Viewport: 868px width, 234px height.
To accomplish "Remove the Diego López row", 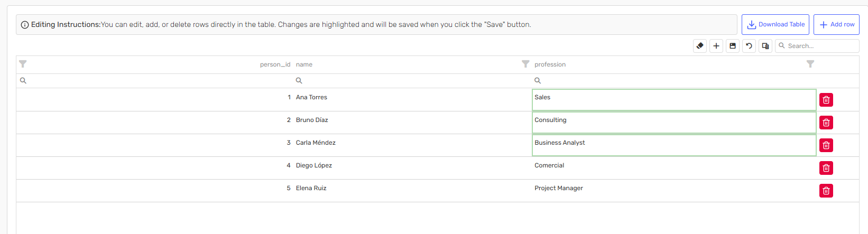I will point(826,168).
